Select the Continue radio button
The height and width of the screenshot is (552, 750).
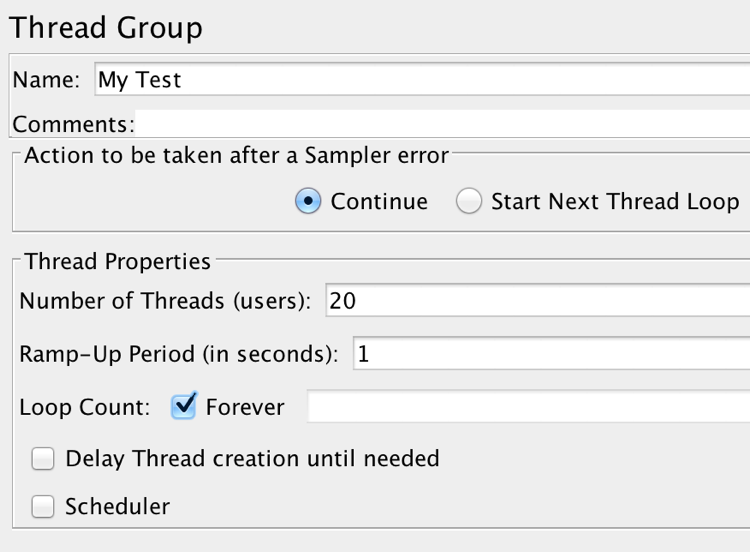coord(308,202)
